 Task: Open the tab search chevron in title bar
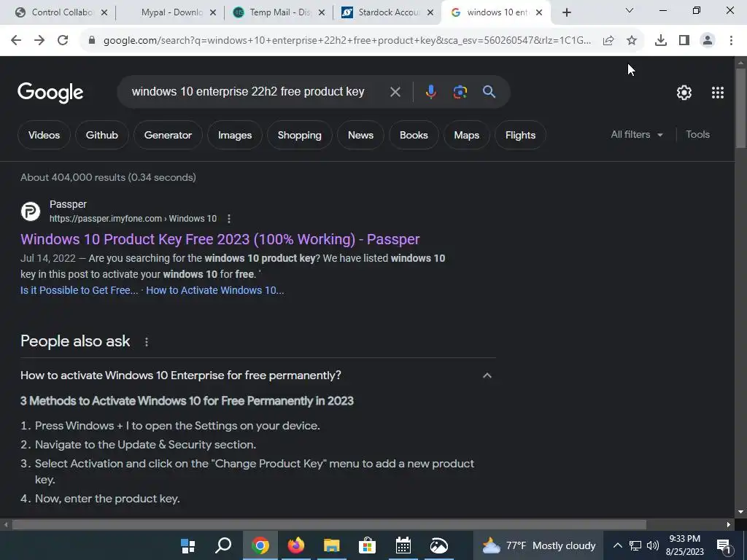(x=630, y=10)
